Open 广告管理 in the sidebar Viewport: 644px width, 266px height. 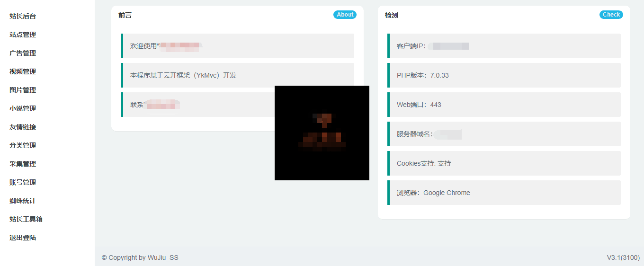(x=23, y=53)
